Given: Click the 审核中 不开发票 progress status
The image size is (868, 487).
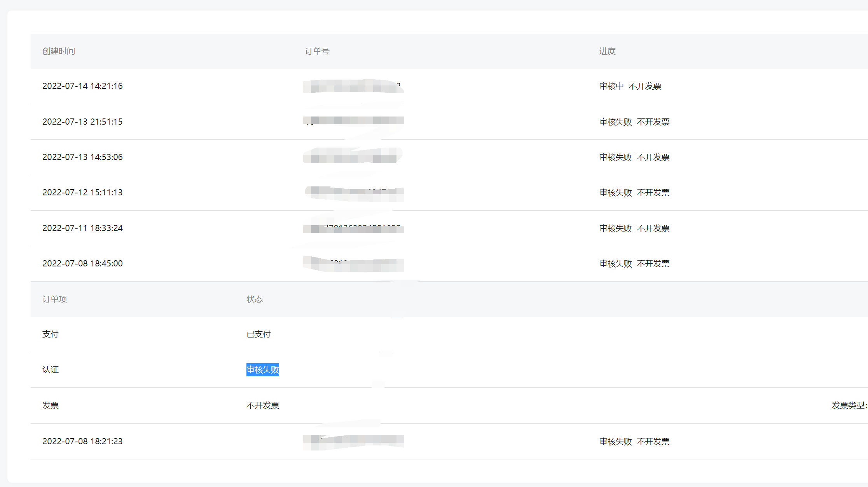Looking at the screenshot, I should click(x=630, y=86).
